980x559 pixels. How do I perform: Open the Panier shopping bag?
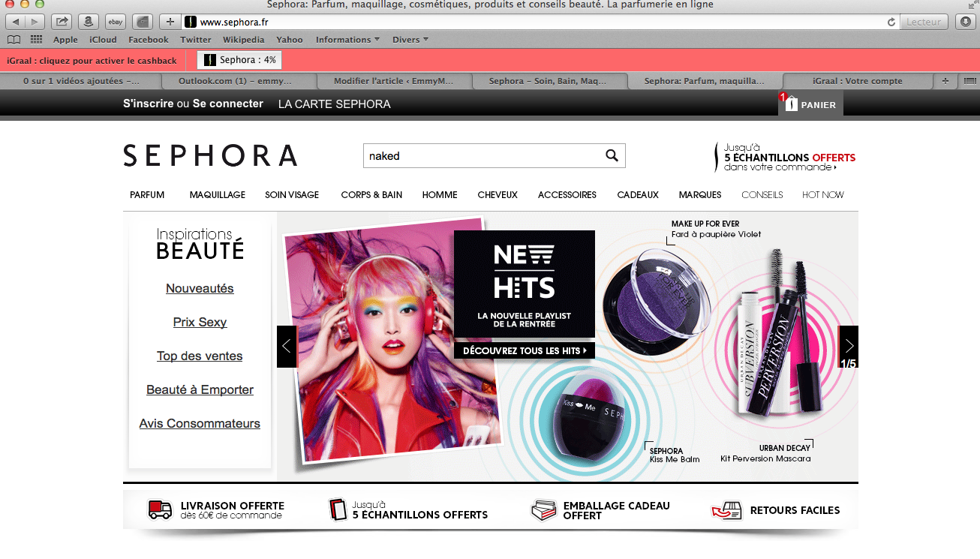click(x=810, y=104)
